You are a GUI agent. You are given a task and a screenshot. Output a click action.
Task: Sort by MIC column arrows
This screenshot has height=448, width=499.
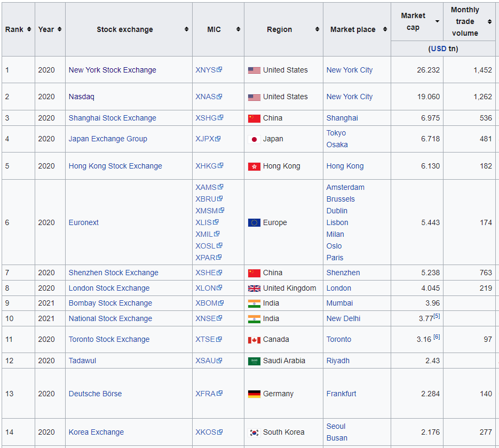click(238, 29)
